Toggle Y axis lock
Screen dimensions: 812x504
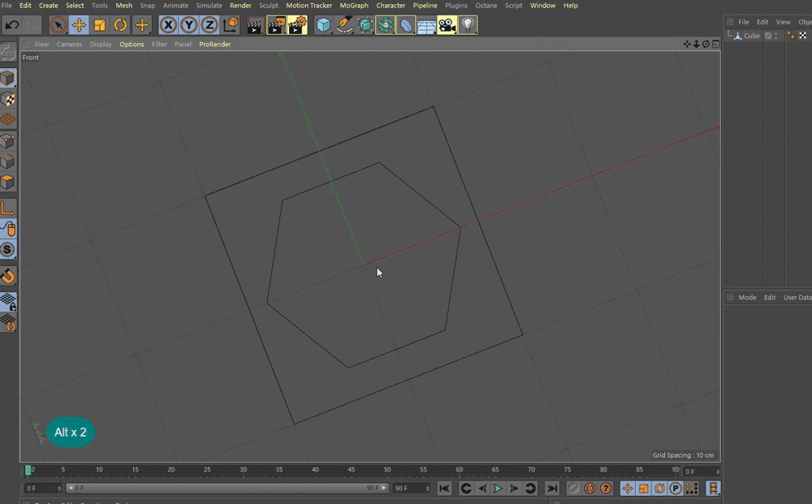tap(188, 25)
